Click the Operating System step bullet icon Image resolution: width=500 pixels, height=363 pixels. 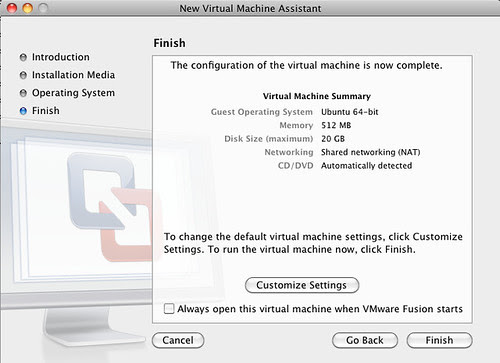pyautogui.click(x=23, y=93)
